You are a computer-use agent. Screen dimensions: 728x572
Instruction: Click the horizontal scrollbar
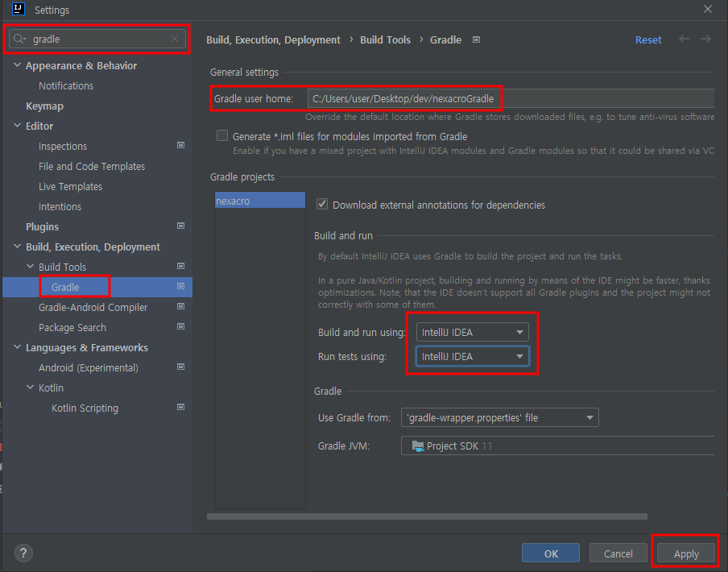[x=427, y=516]
